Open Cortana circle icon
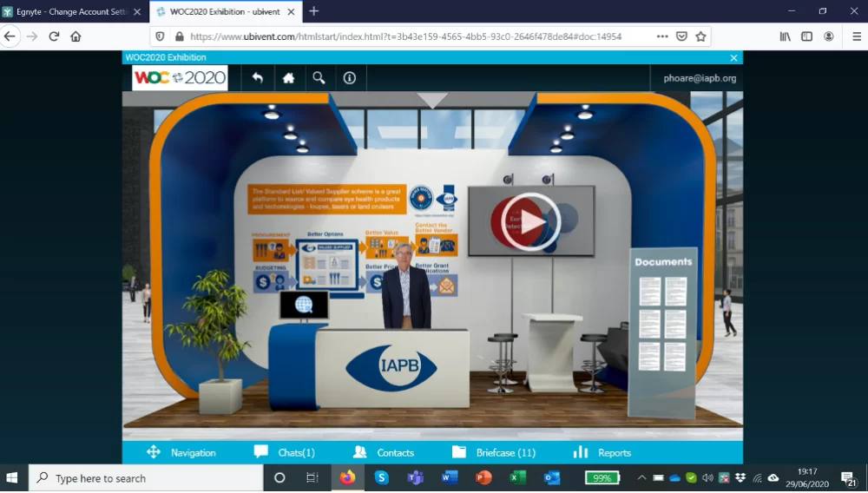 click(279, 478)
